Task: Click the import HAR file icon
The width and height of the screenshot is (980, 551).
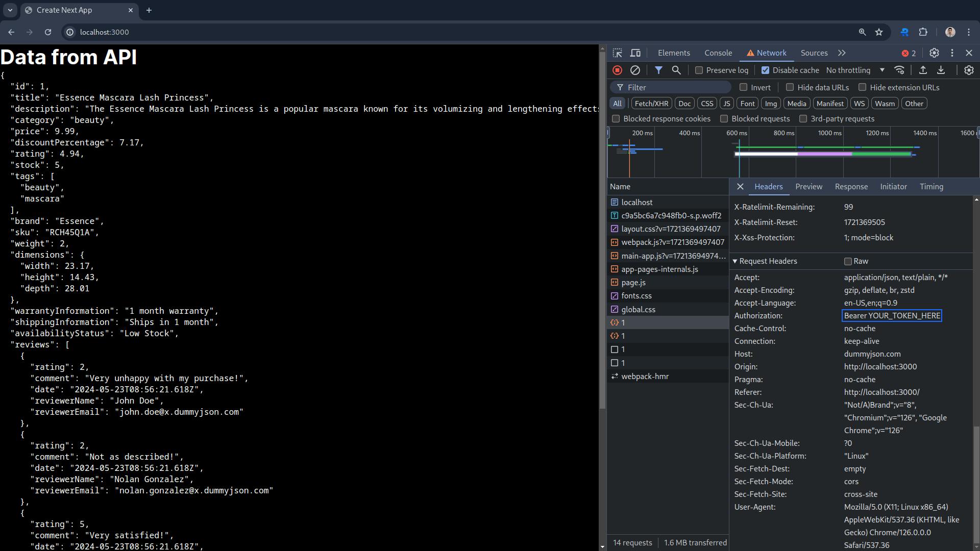Action: click(923, 70)
